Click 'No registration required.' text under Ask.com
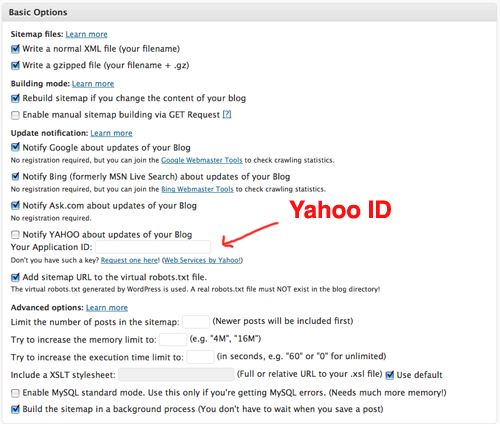 [x=51, y=218]
